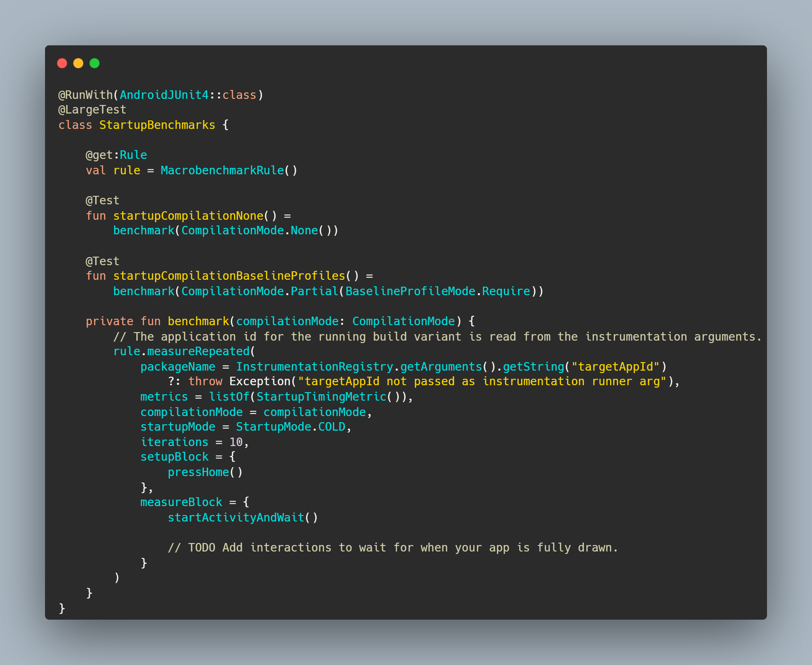Click the startupCompilationNone function name

coord(188,216)
